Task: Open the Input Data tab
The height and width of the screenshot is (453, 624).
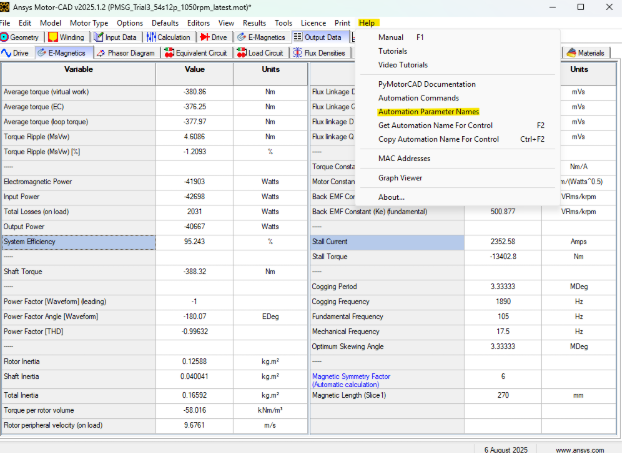Action: [x=118, y=37]
